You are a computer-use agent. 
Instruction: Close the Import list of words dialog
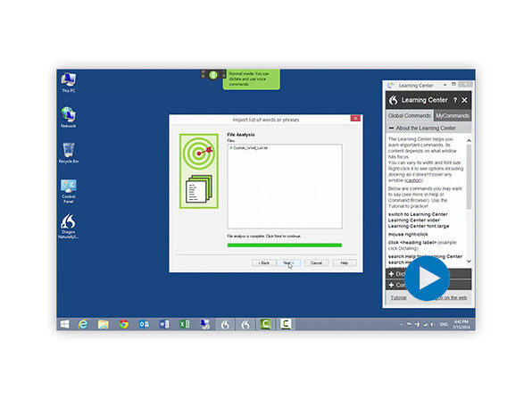pos(355,119)
